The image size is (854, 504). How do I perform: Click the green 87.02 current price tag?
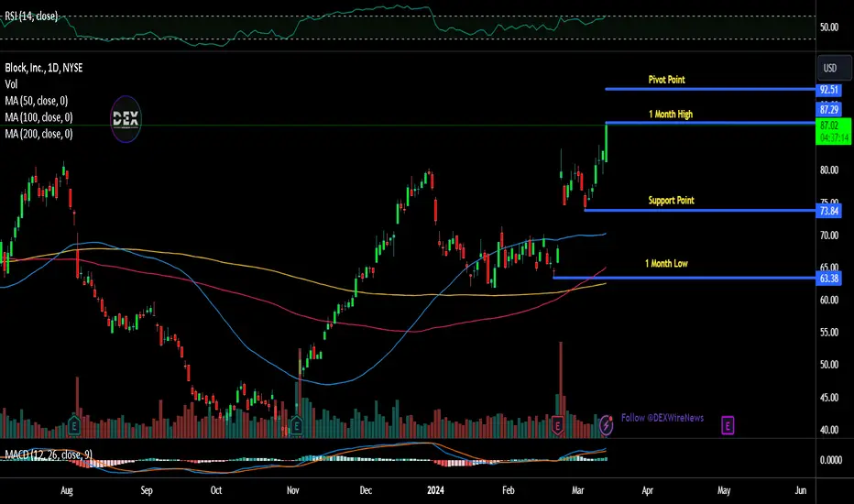pyautogui.click(x=833, y=132)
